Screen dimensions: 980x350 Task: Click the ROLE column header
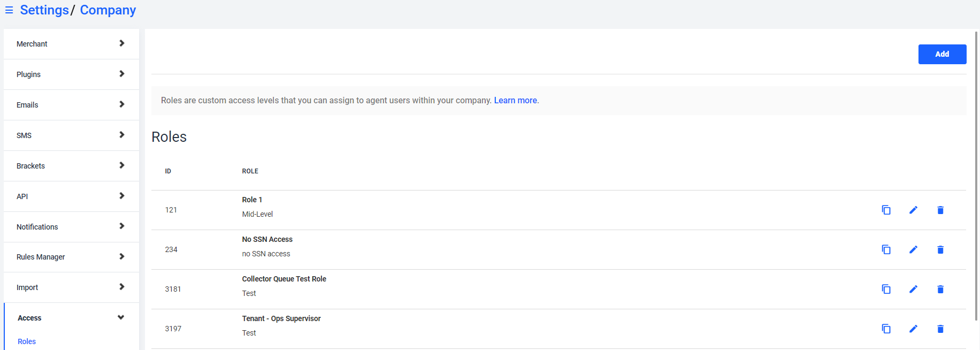pos(250,171)
